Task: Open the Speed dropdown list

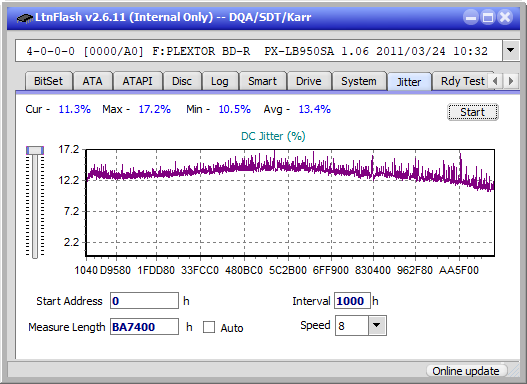Action: click(x=377, y=325)
